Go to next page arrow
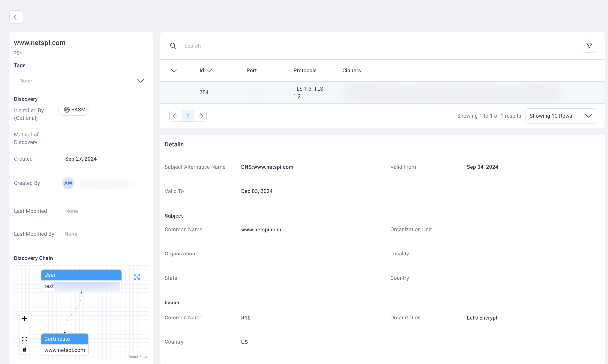The width and height of the screenshot is (608, 364). click(200, 116)
